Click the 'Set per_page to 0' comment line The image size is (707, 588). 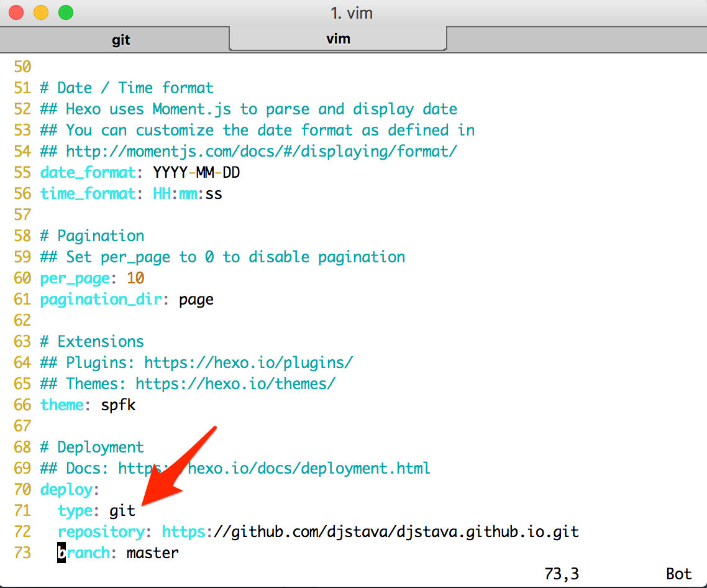click(223, 257)
